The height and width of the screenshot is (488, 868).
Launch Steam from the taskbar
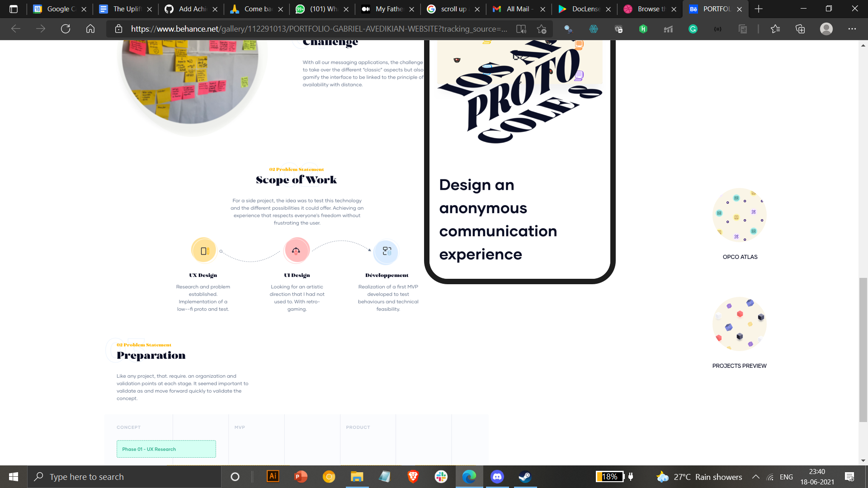pos(524,476)
